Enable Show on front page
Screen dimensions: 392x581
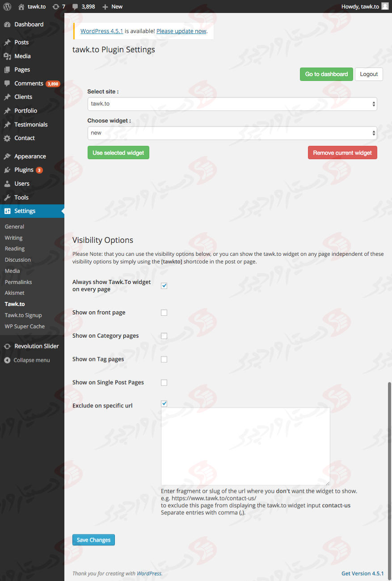pos(164,312)
